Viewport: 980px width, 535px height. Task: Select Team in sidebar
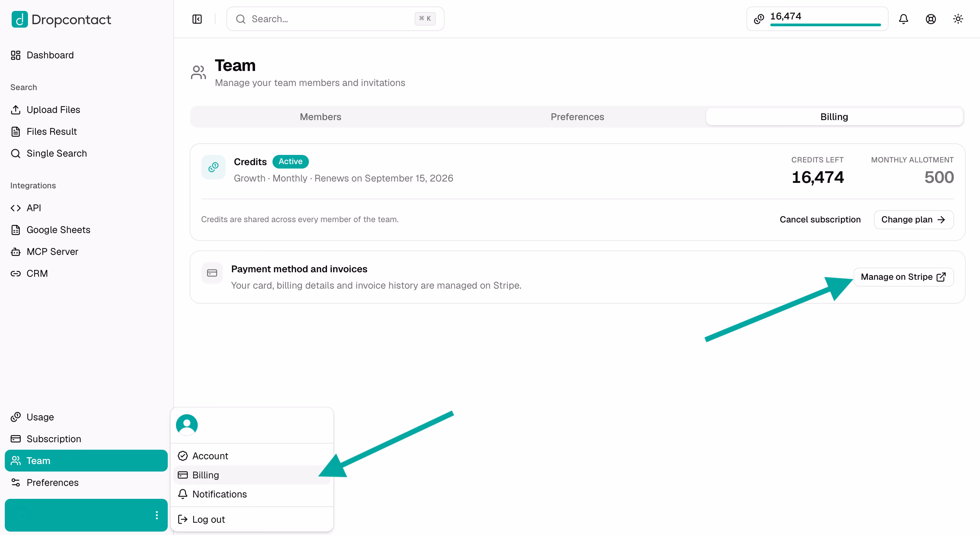[x=86, y=460]
